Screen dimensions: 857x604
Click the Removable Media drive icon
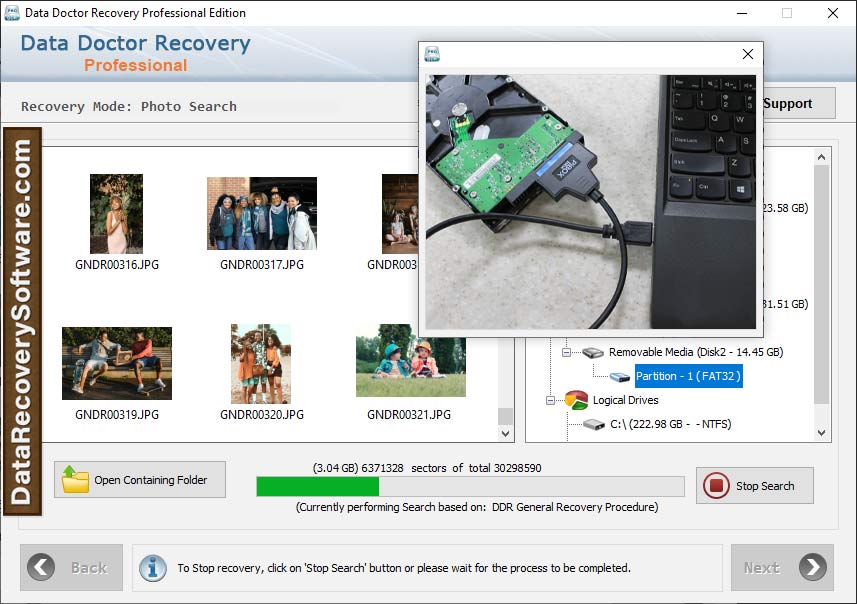click(594, 353)
